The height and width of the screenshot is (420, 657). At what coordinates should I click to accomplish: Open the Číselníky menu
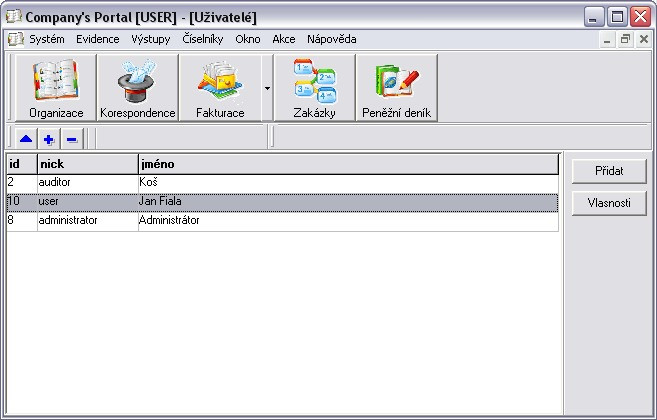coord(203,39)
